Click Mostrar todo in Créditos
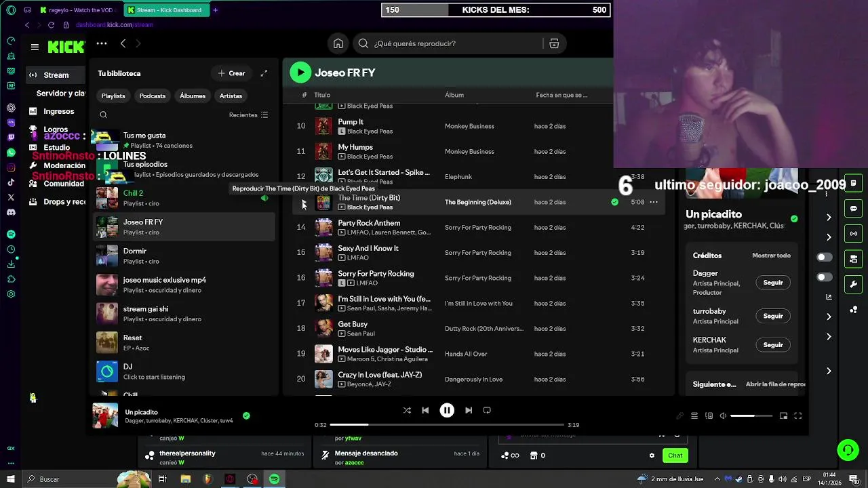The width and height of the screenshot is (868, 488). point(772,256)
